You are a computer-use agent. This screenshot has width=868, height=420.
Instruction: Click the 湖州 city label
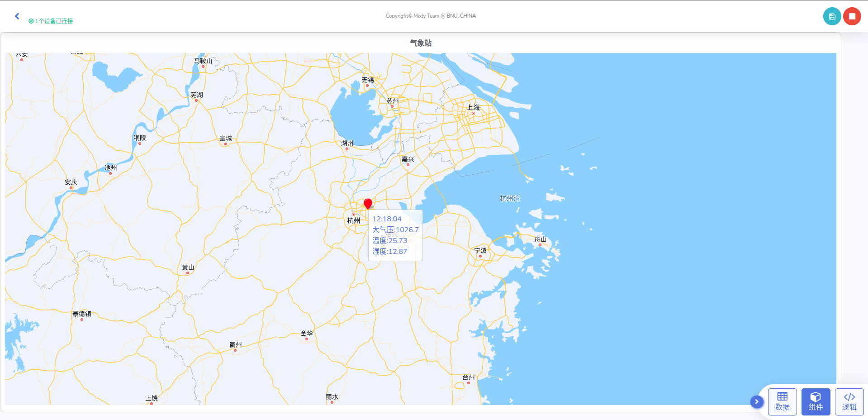pos(347,143)
